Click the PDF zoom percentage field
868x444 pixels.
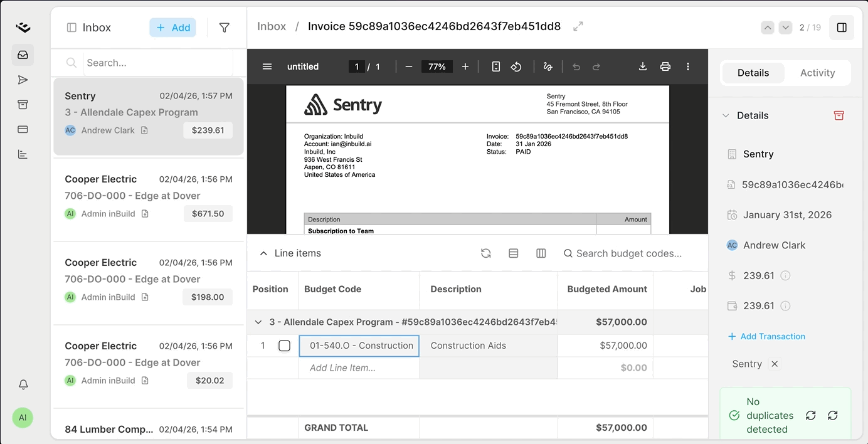click(437, 66)
